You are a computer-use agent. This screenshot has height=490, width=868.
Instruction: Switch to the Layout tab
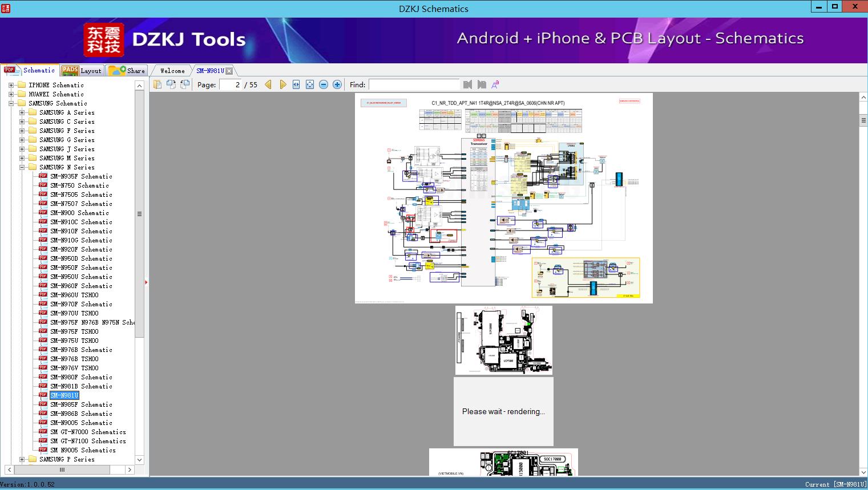(82, 71)
